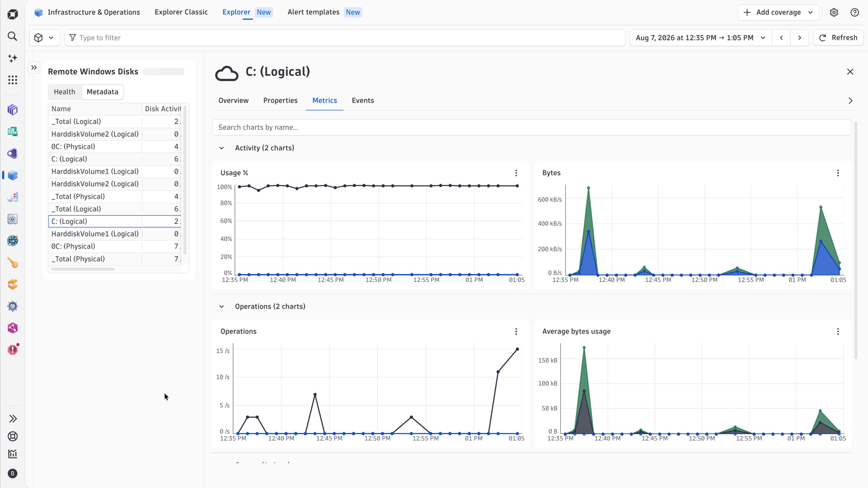The image size is (868, 488).
Task: Go to the previous timeframe
Action: (x=781, y=37)
